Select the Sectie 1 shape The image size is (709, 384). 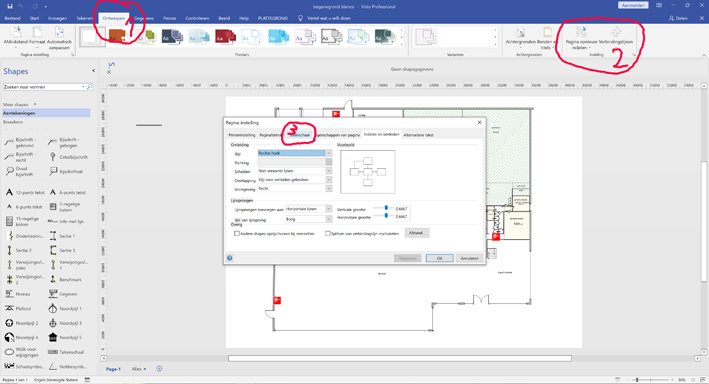point(62,236)
